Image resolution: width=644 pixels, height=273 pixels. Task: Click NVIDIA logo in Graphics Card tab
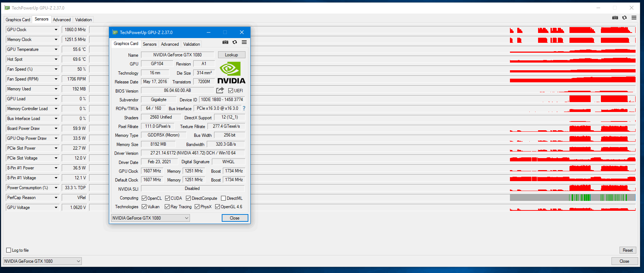click(x=231, y=73)
